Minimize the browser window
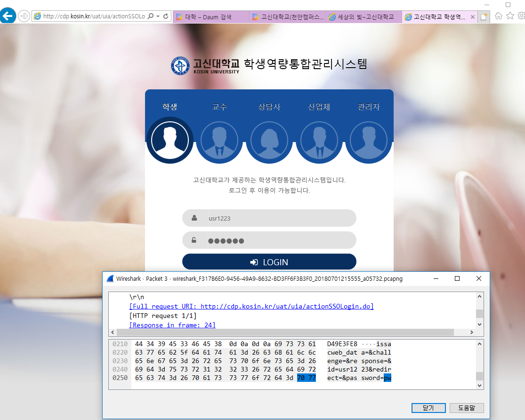 tap(487, 5)
